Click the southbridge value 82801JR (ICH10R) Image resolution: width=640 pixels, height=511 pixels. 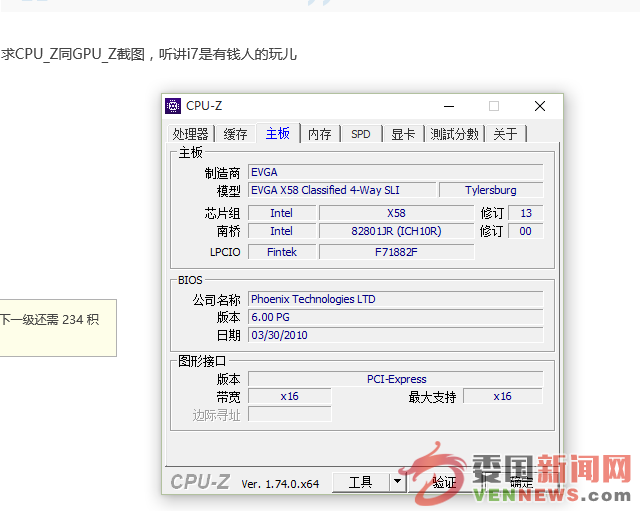tap(396, 231)
